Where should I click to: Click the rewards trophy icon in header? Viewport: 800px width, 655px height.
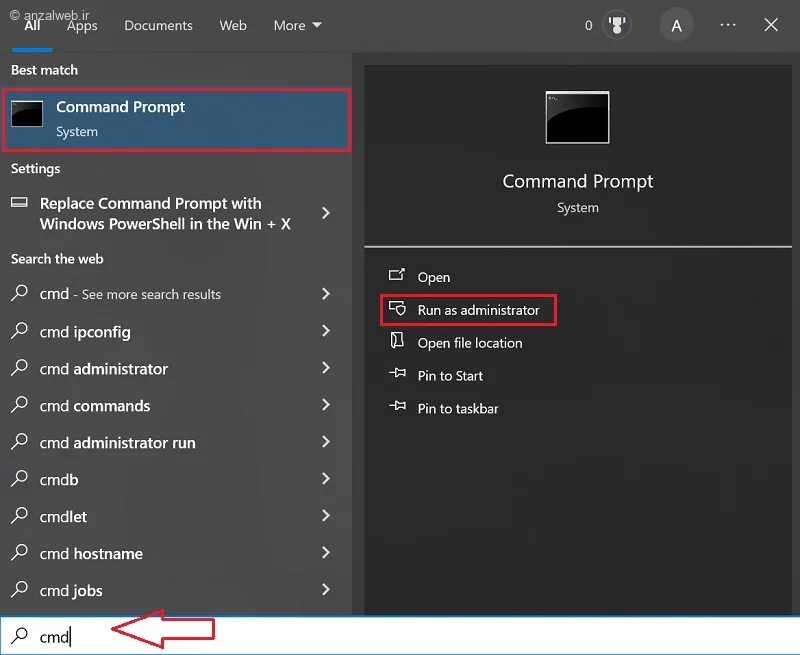tap(617, 26)
